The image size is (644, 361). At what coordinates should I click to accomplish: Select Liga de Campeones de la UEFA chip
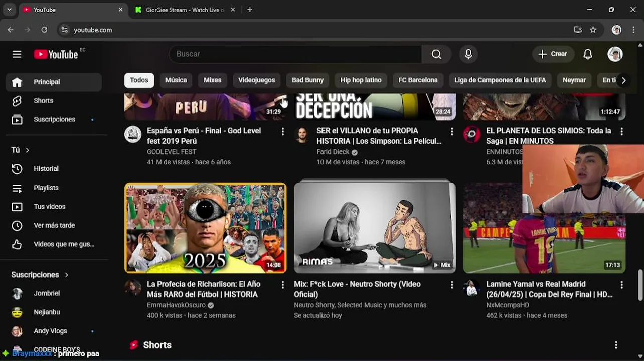click(x=500, y=80)
